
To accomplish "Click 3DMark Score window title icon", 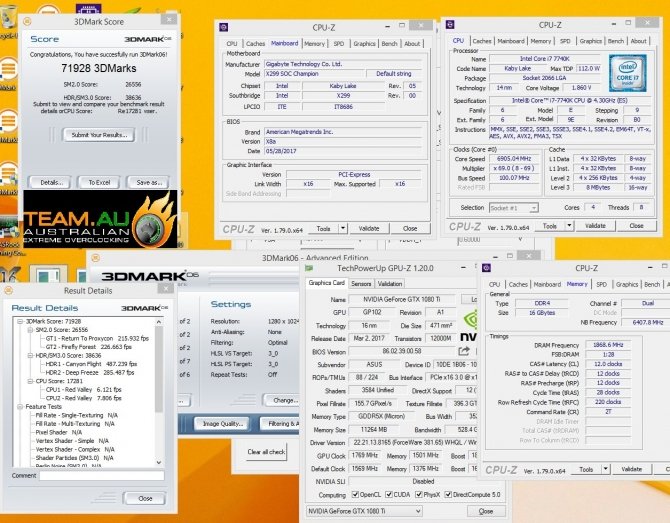I will point(27,21).
